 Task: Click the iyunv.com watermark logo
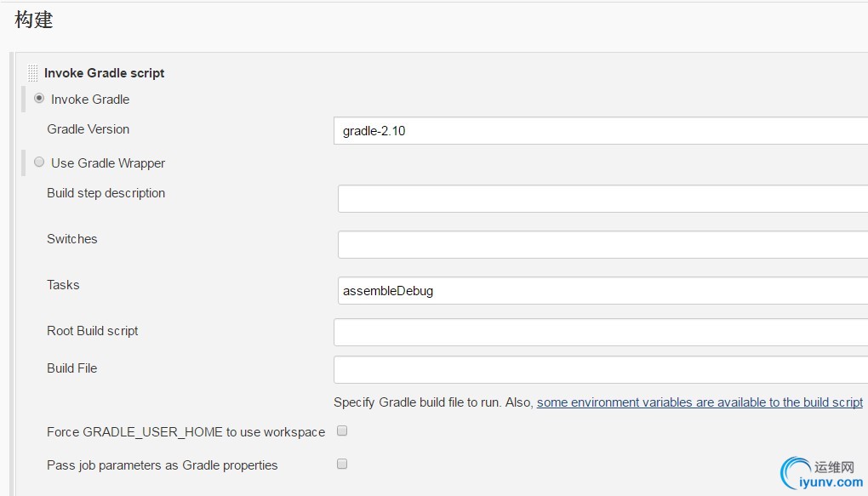821,474
